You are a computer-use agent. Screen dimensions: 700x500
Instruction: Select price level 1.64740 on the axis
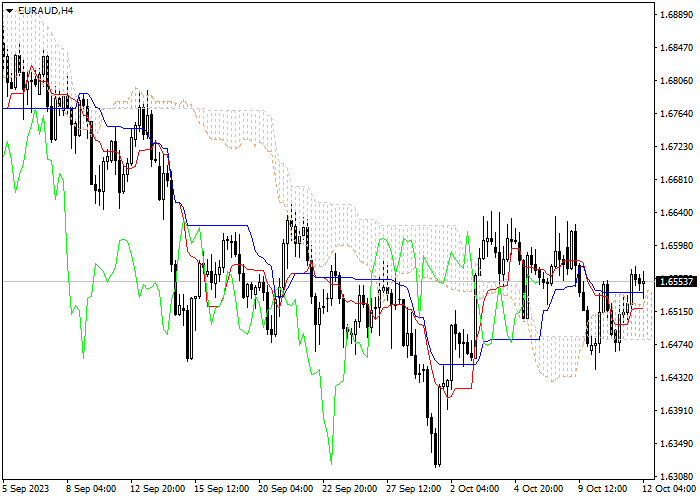tap(676, 345)
